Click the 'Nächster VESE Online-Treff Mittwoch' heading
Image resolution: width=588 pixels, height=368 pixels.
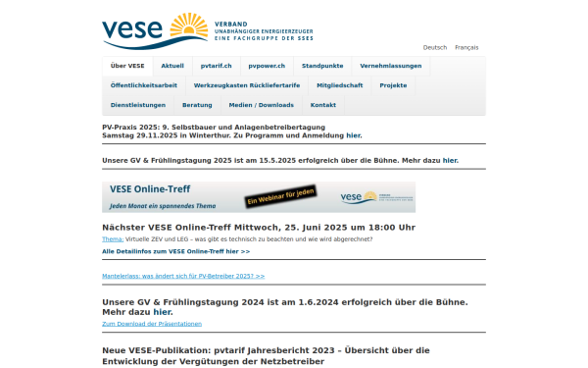click(x=259, y=228)
